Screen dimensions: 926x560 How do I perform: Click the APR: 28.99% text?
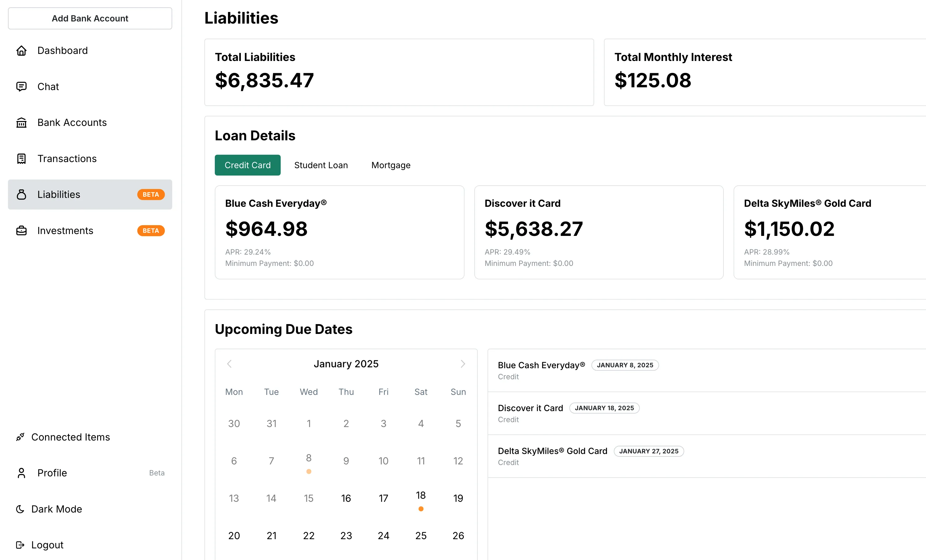766,252
